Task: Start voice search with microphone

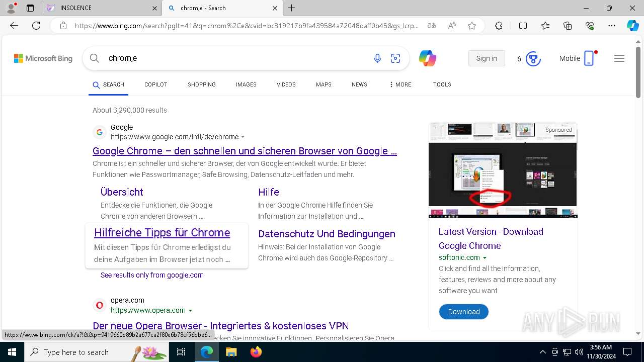Action: 377,58
